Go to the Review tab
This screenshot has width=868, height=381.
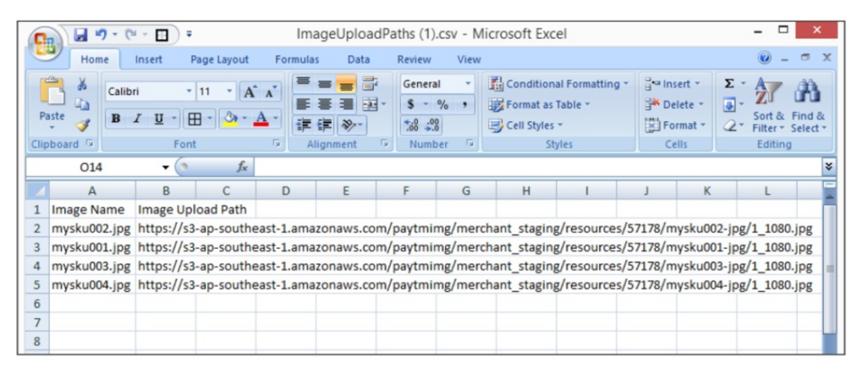(x=414, y=59)
